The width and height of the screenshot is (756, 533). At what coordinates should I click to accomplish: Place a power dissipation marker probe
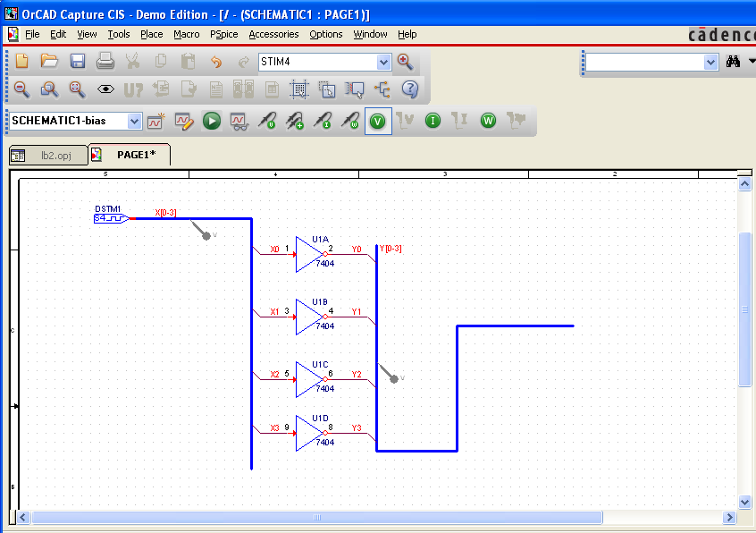click(x=350, y=121)
